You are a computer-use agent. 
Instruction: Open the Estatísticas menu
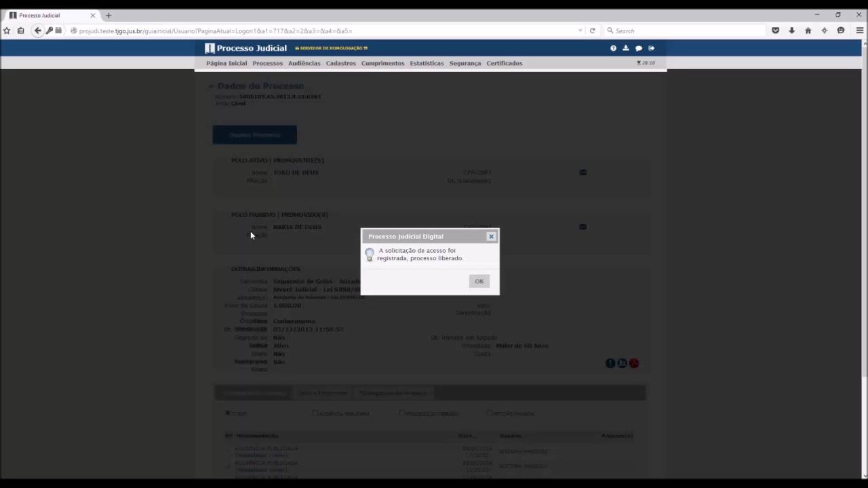(427, 63)
